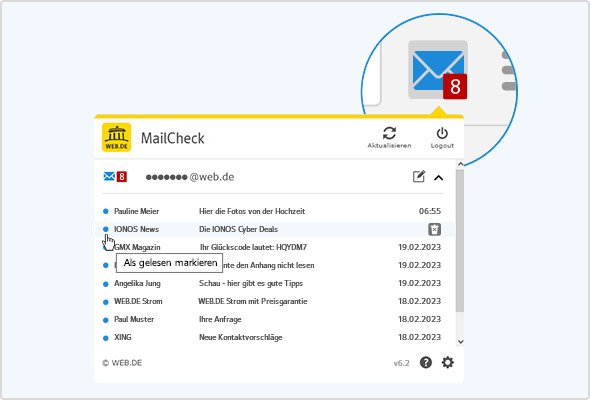Open email 'Ihr Glückscode lautet: HQYDM7'

[253, 247]
